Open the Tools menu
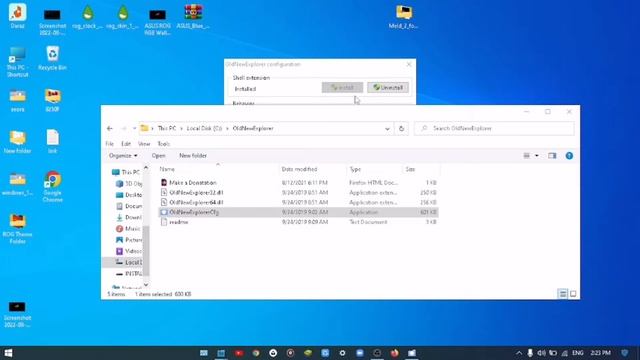The image size is (640, 360). [163, 144]
